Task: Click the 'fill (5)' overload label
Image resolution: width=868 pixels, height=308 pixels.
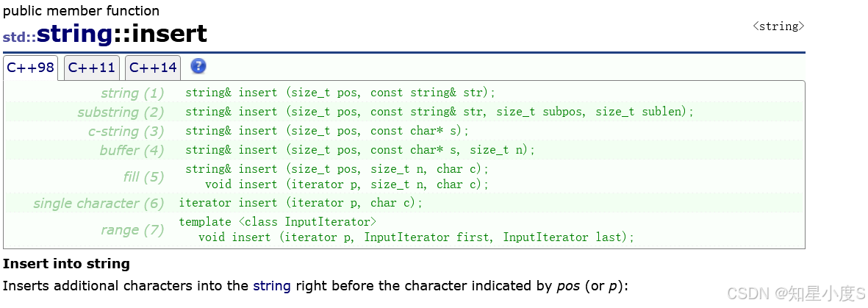Action: (143, 177)
